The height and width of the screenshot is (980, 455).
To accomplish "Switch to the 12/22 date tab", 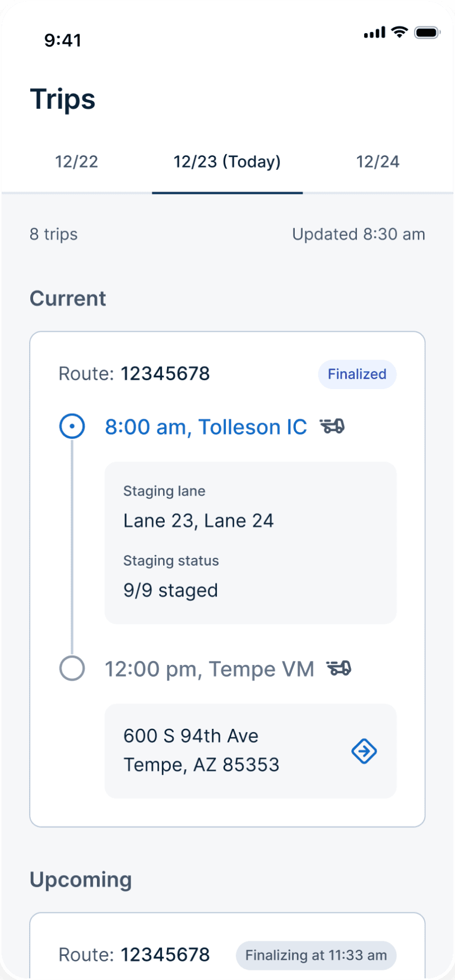I will click(77, 162).
